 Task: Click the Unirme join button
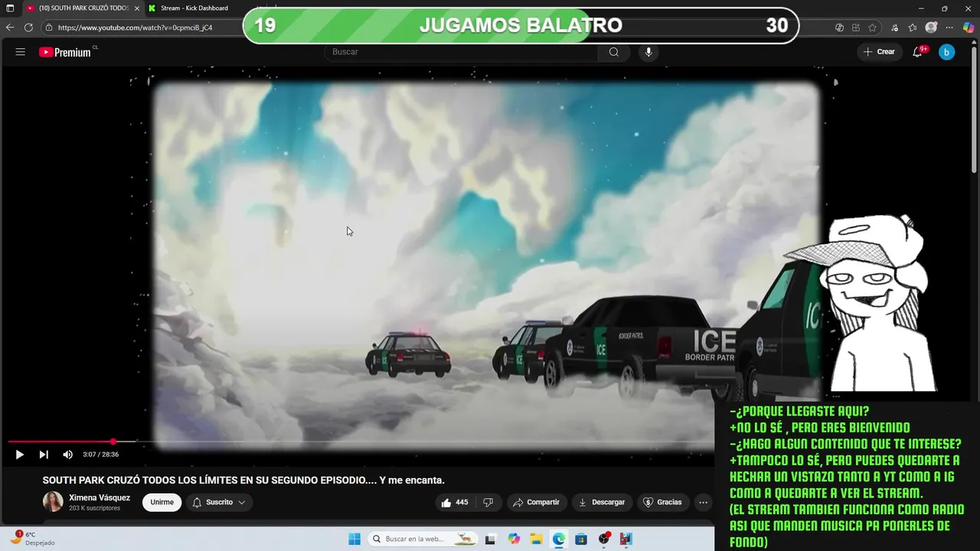click(x=162, y=502)
